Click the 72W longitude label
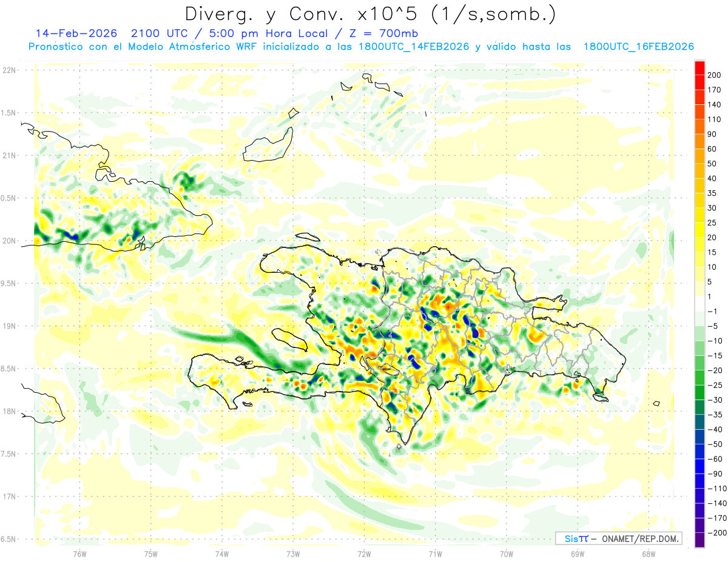Image resolution: width=728 pixels, height=562 pixels. tap(364, 554)
